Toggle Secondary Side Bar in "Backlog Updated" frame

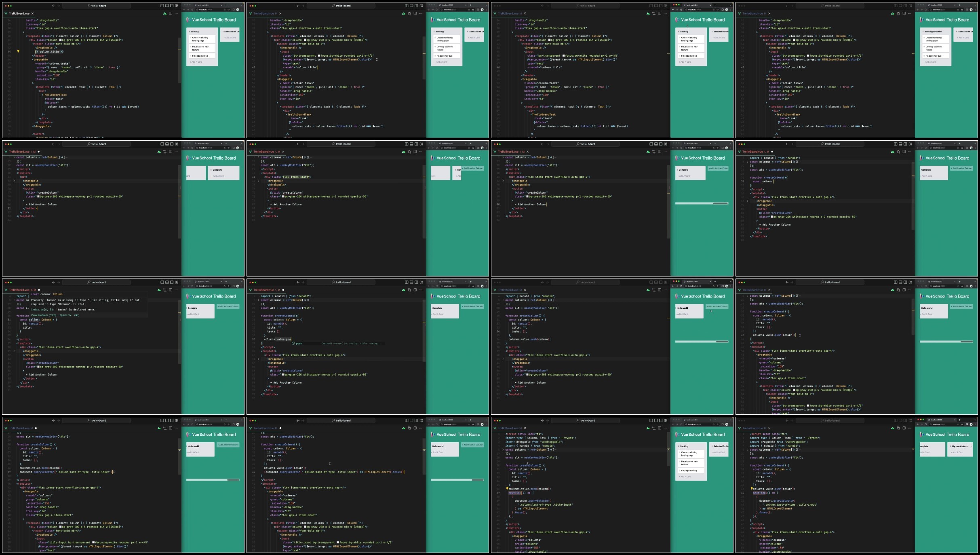click(x=905, y=6)
